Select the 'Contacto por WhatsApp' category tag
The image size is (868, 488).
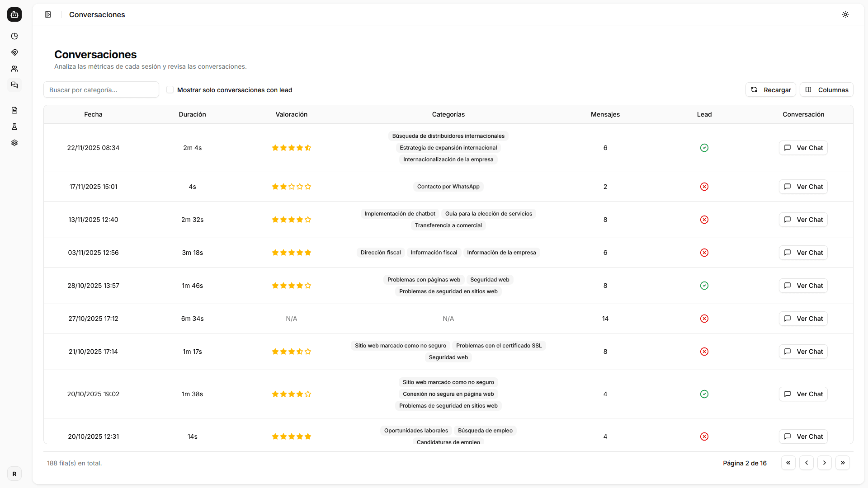(448, 186)
